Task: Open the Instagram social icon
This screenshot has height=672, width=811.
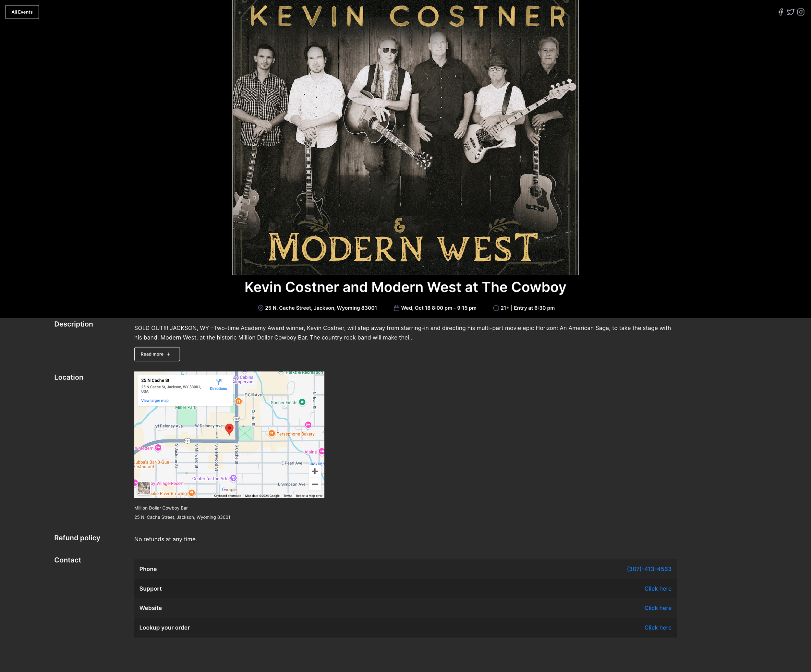Action: point(801,12)
